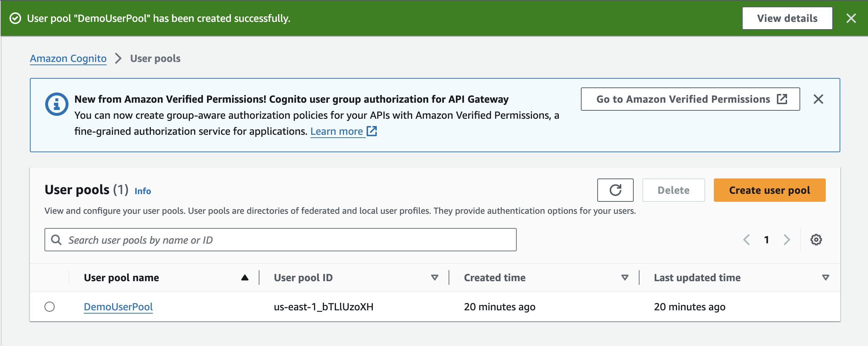Click View details in success banner
Image resolution: width=868 pixels, height=346 pixels.
pyautogui.click(x=787, y=18)
